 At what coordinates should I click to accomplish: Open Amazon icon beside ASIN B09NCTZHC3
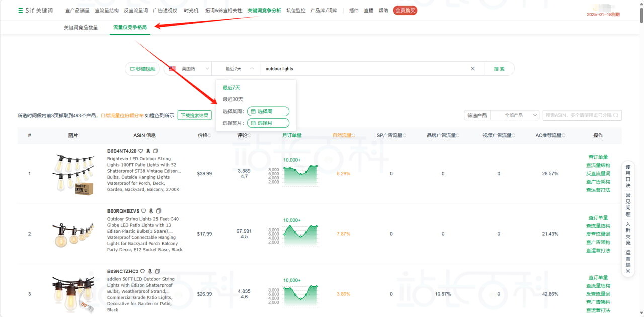coord(150,271)
